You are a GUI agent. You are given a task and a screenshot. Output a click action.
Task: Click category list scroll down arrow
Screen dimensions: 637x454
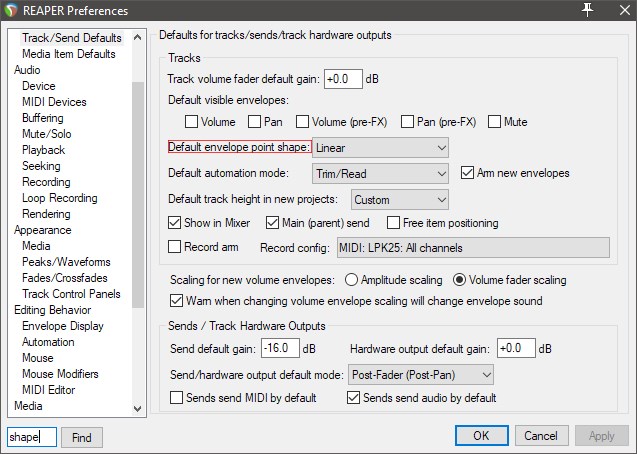pos(138,409)
